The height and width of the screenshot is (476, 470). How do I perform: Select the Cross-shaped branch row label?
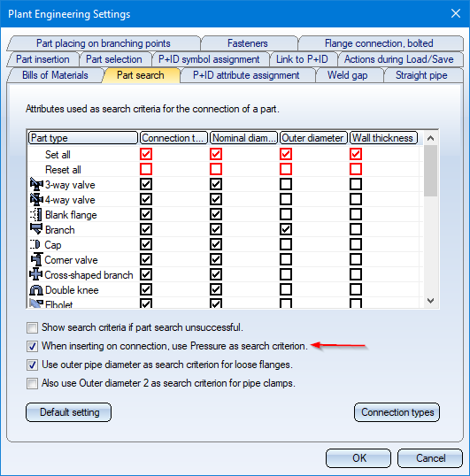point(89,275)
